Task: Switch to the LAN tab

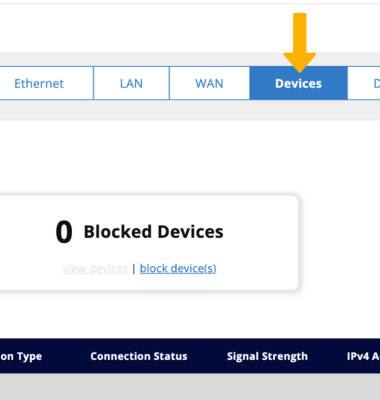Action: pyautogui.click(x=131, y=83)
